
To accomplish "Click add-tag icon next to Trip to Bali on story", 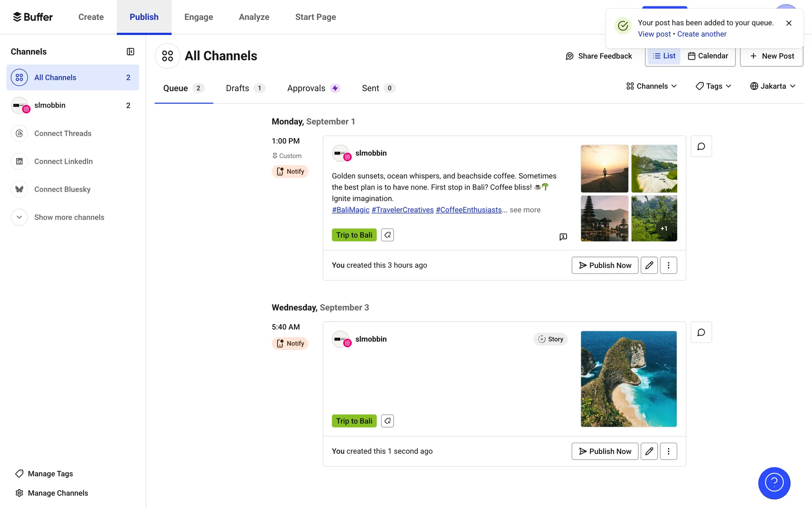I will (387, 421).
